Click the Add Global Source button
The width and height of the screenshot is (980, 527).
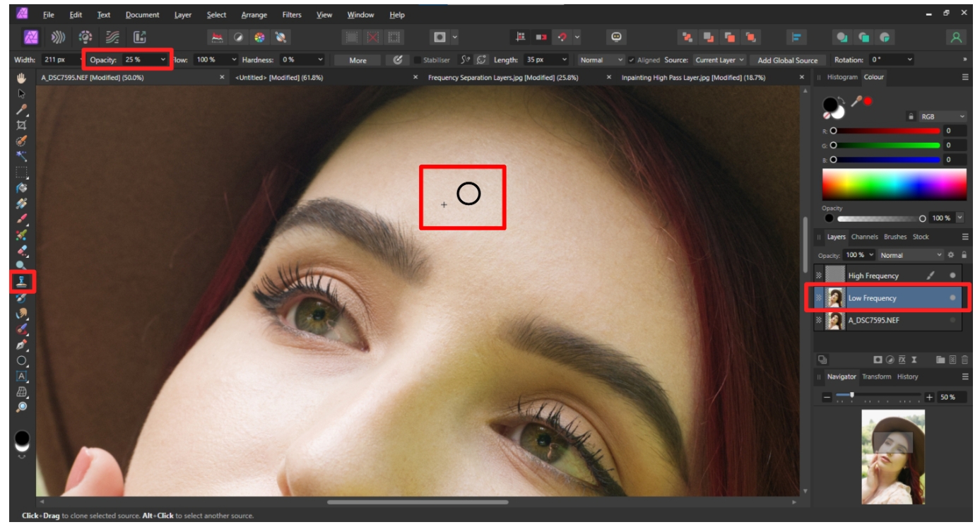point(787,60)
